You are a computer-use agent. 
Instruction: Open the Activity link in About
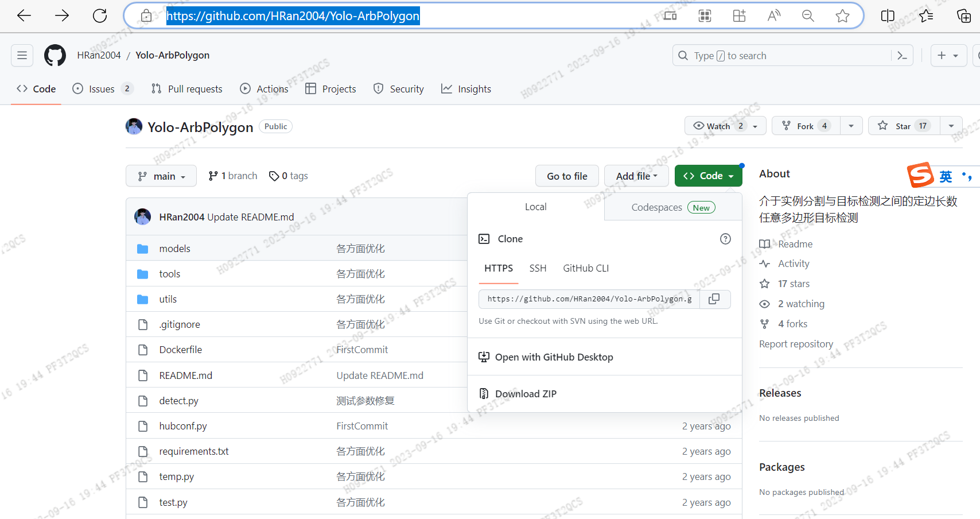pos(784,264)
